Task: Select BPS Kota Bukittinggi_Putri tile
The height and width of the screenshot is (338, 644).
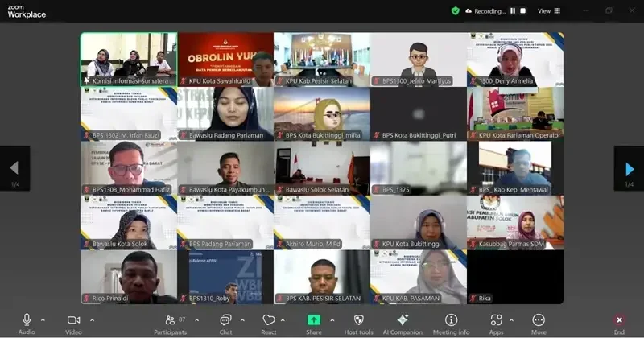Action: [x=419, y=114]
